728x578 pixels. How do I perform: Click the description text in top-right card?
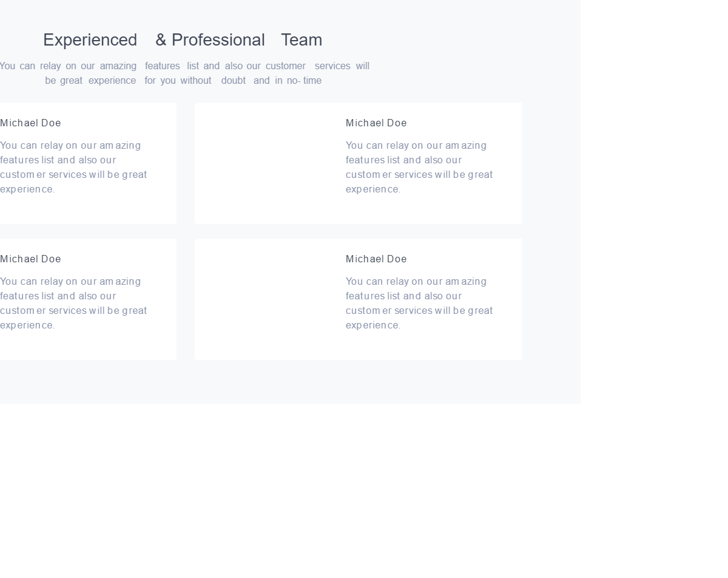coord(419,167)
